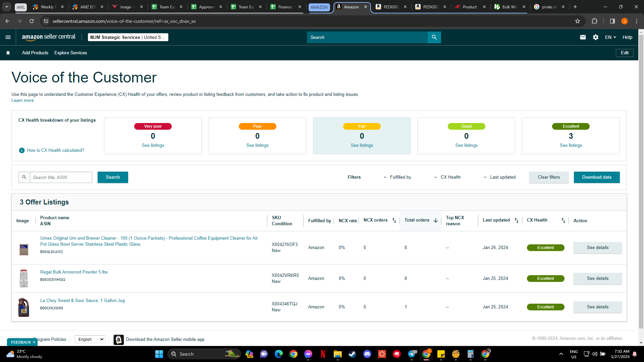The height and width of the screenshot is (362, 644).
Task: Switch to the Bulk Win browser tab
Action: pos(510,7)
